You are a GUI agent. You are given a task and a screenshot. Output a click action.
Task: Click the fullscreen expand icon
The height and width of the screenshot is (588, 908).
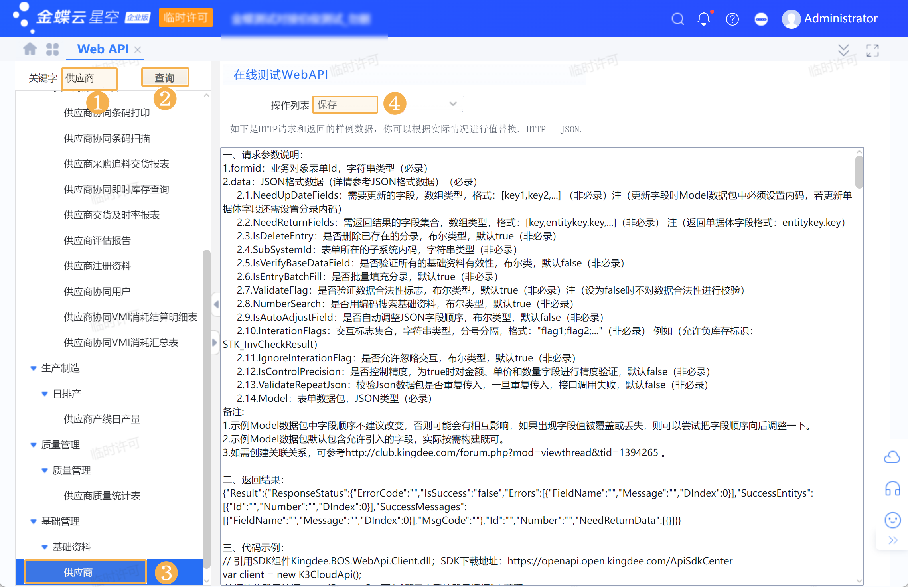(x=872, y=51)
